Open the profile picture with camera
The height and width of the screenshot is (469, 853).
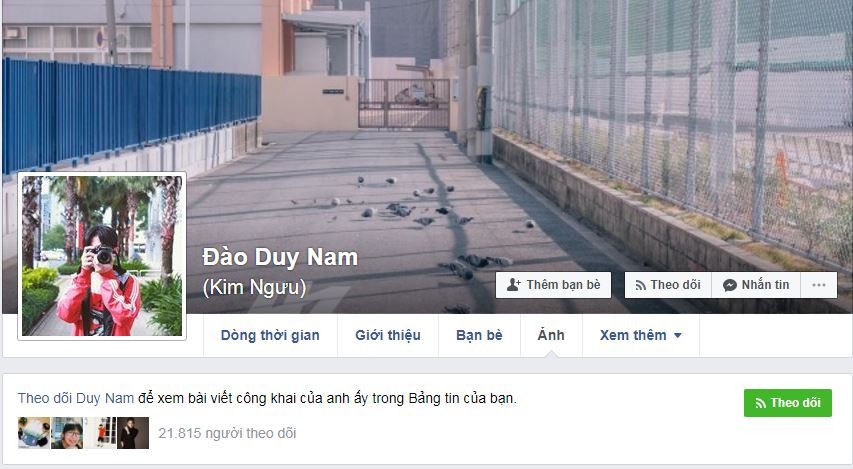tap(102, 256)
